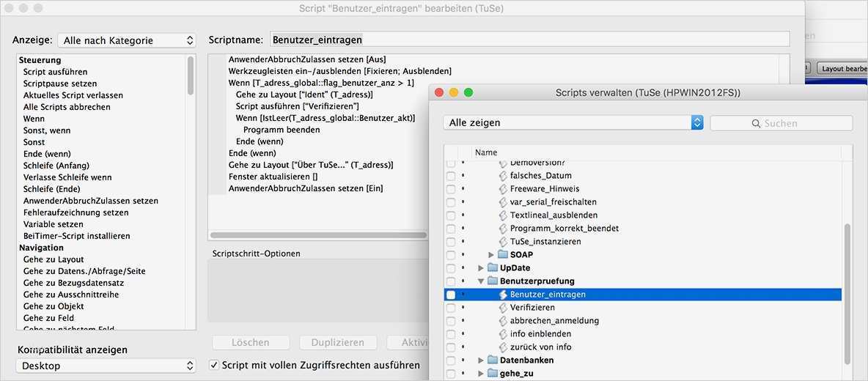
Task: Click the horizontal scrollbar under script steps
Action: tap(318, 235)
